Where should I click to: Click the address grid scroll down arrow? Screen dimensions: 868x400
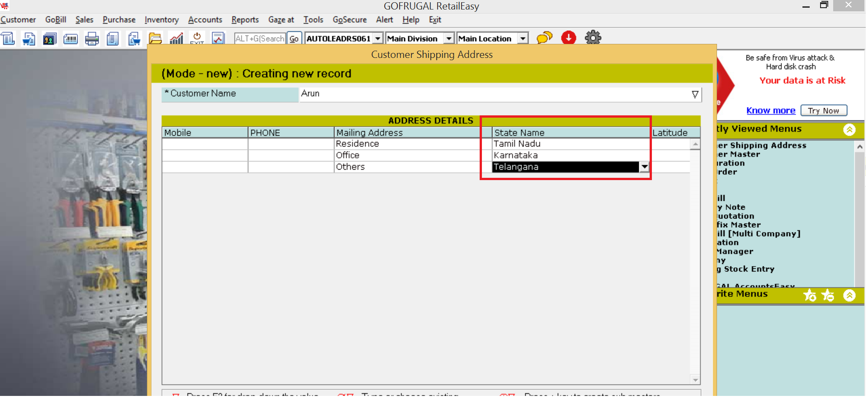pyautogui.click(x=695, y=380)
